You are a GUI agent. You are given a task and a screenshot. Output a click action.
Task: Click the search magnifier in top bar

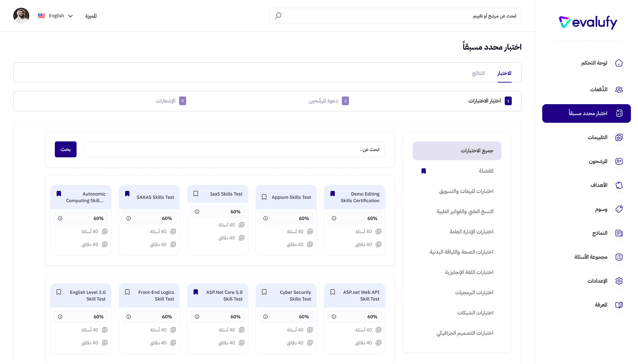tap(278, 15)
